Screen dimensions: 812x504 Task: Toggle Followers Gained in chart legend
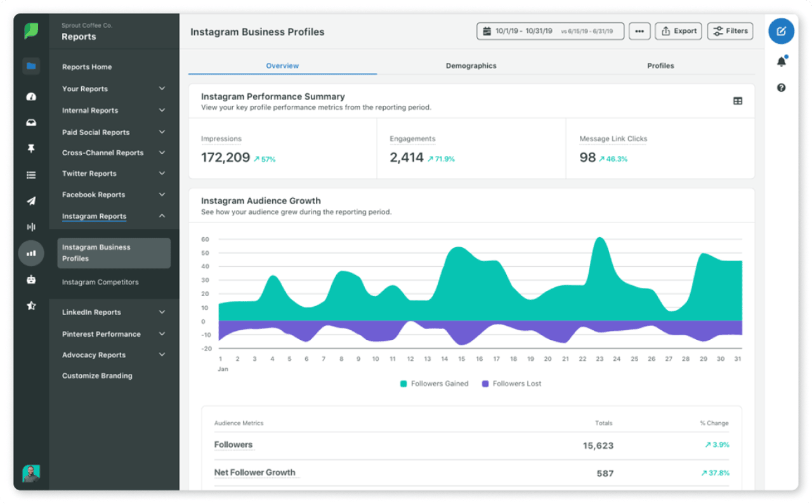coord(434,384)
